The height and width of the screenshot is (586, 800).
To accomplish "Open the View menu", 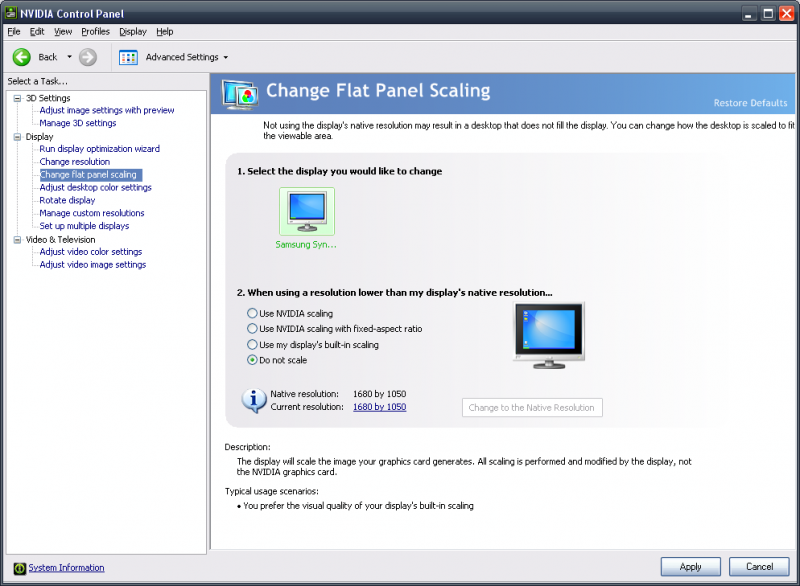I will point(63,32).
